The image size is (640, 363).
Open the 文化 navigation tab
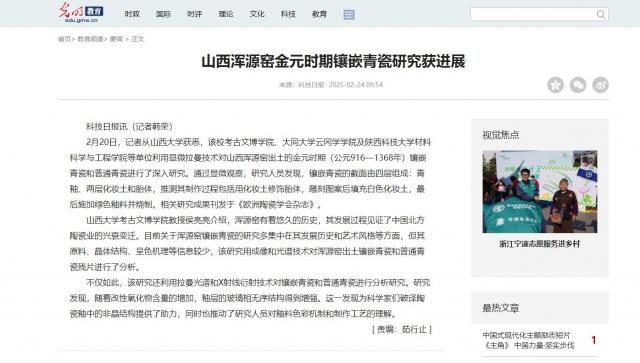(257, 14)
